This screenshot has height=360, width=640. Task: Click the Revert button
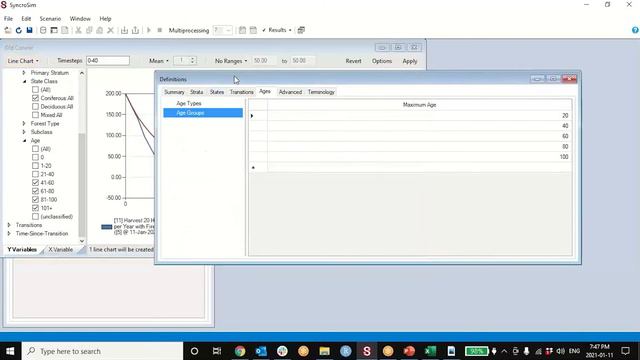353,61
